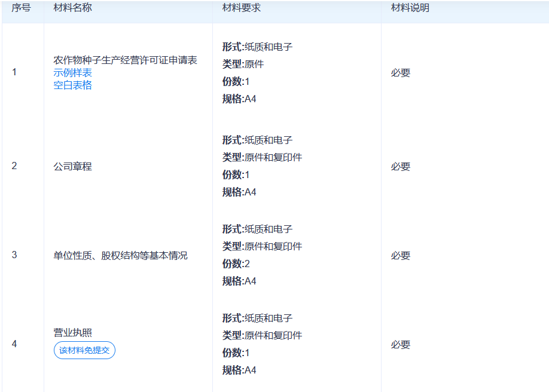Click the 营业执照 material name
This screenshot has width=549, height=392.
coord(72,332)
